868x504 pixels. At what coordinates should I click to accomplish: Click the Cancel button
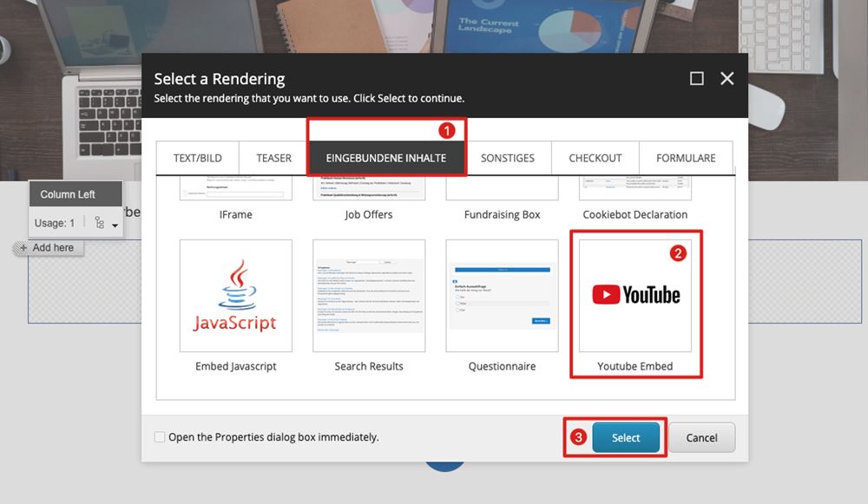click(701, 438)
